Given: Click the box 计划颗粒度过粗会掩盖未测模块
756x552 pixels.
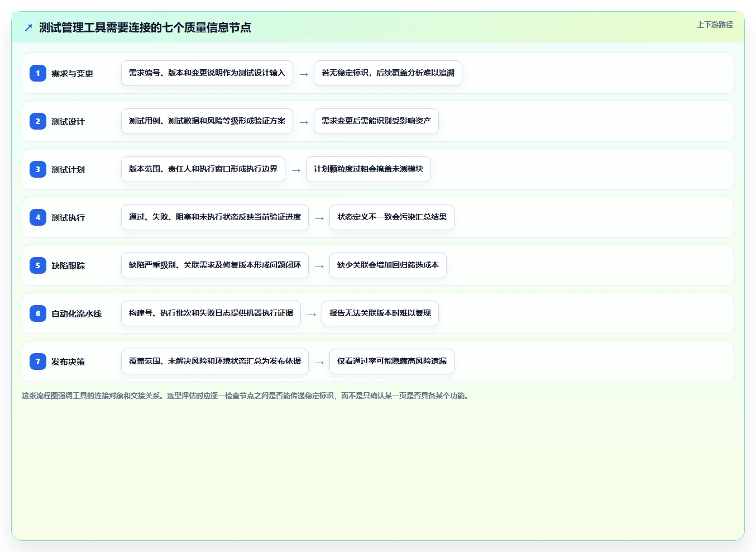Looking at the screenshot, I should pos(369,169).
